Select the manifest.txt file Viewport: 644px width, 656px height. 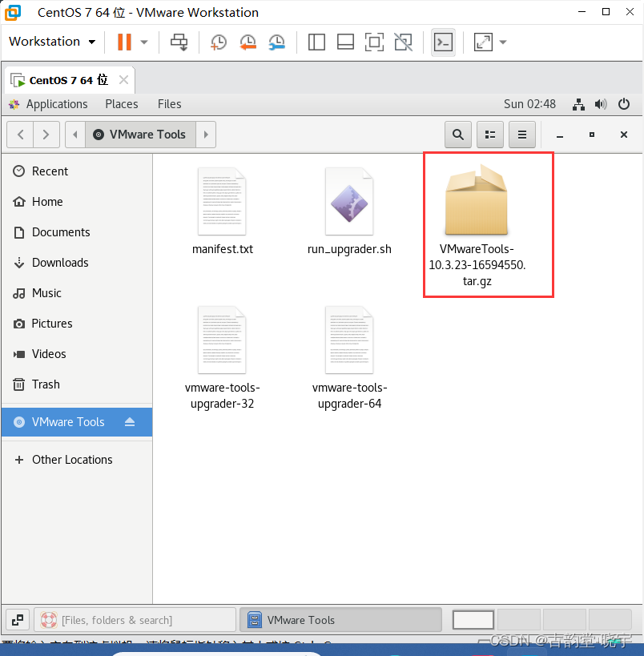coord(222,211)
